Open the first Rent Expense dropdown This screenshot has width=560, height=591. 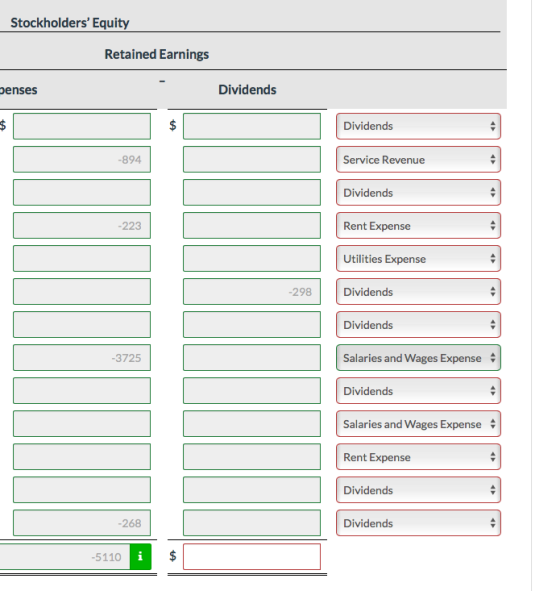(418, 225)
